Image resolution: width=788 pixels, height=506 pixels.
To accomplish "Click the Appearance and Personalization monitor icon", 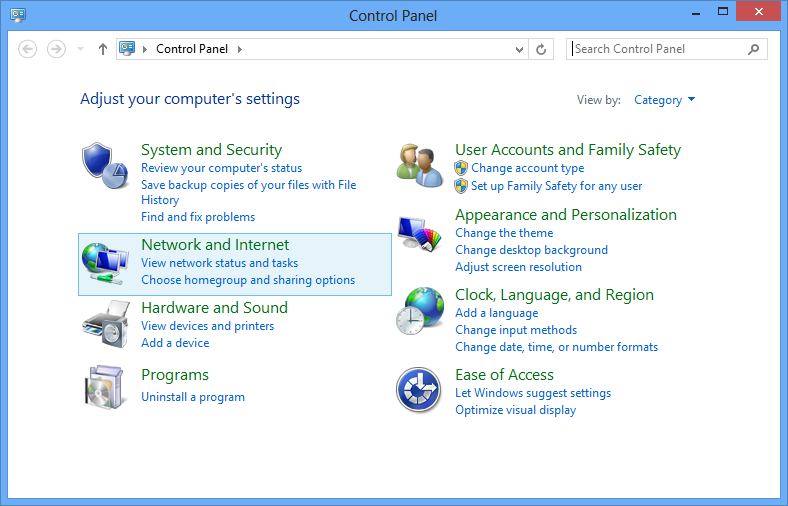I will click(x=420, y=234).
